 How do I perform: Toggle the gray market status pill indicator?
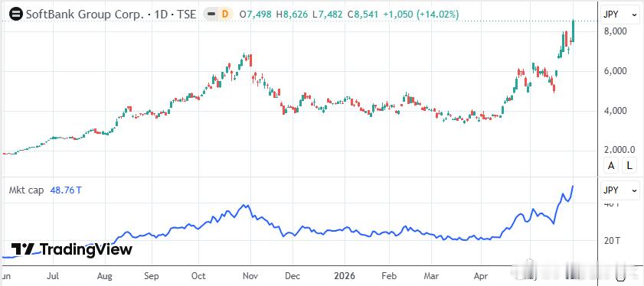[211, 15]
